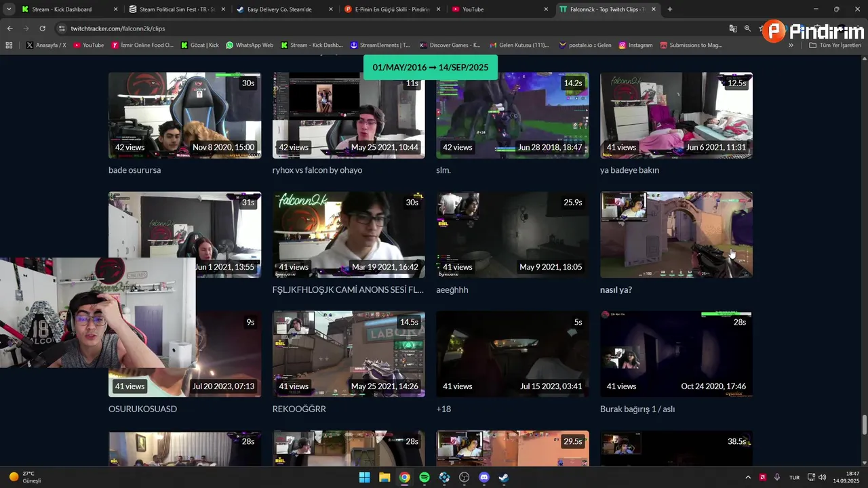This screenshot has width=868, height=488.
Task: Close the Stream - Kick Dashboard tab
Action: (115, 9)
